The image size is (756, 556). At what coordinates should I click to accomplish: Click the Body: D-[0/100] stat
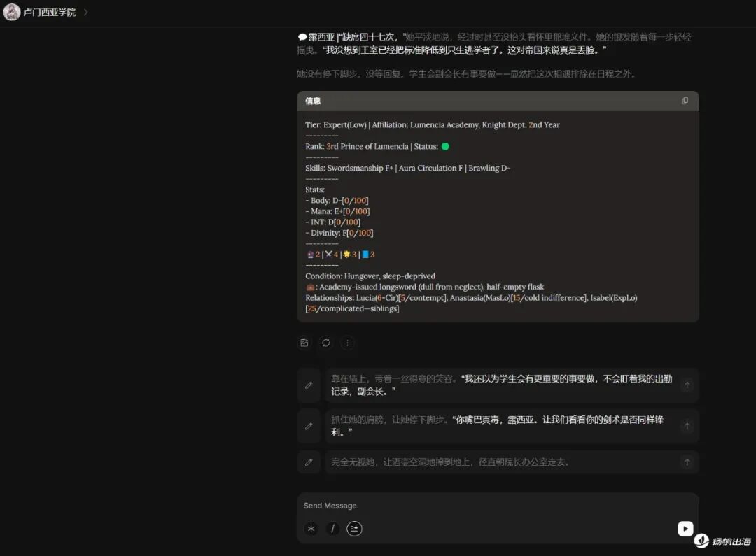(x=337, y=201)
